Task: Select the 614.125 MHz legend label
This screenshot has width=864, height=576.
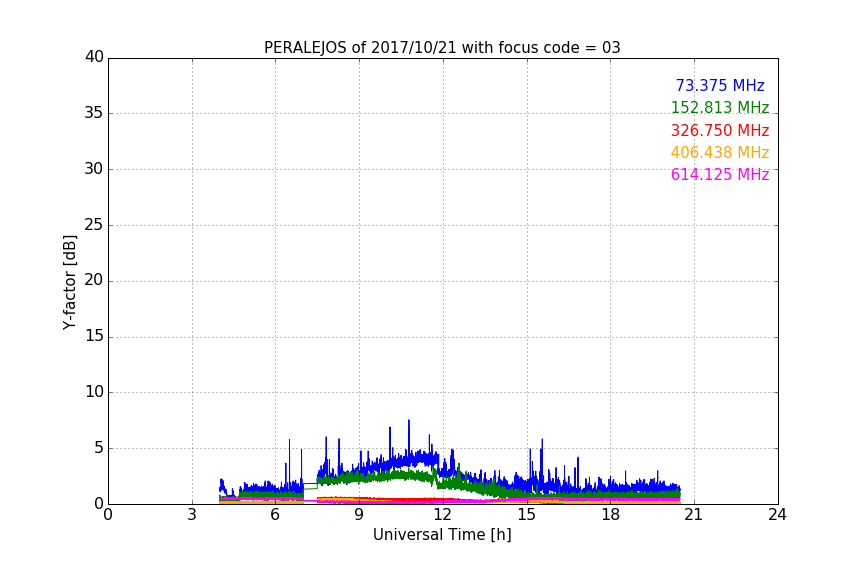Action: (720, 174)
